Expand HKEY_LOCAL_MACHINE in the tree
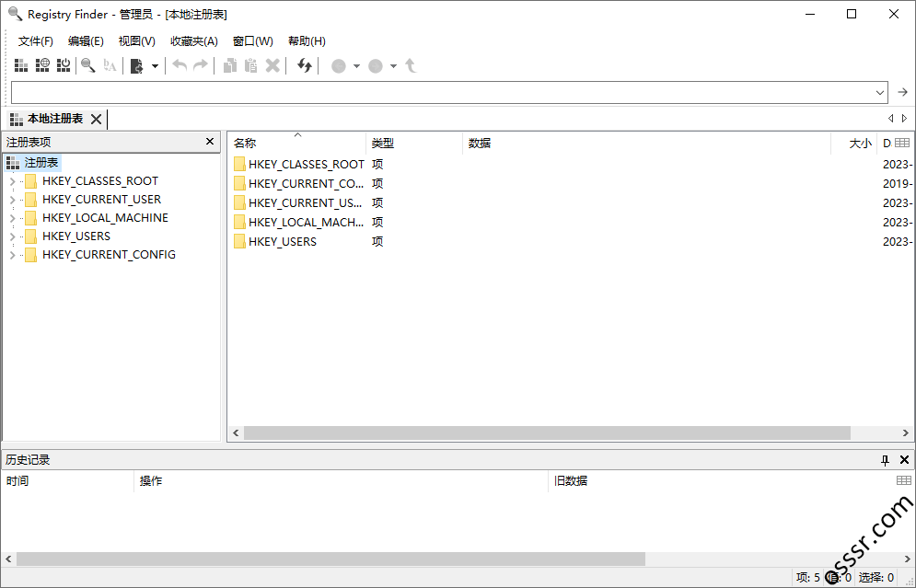Viewport: 916px width, 588px height. tap(12, 218)
